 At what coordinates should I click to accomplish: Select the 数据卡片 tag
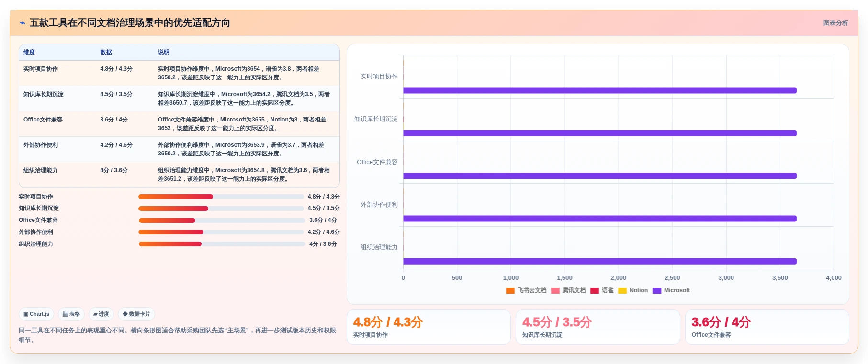[x=136, y=314]
